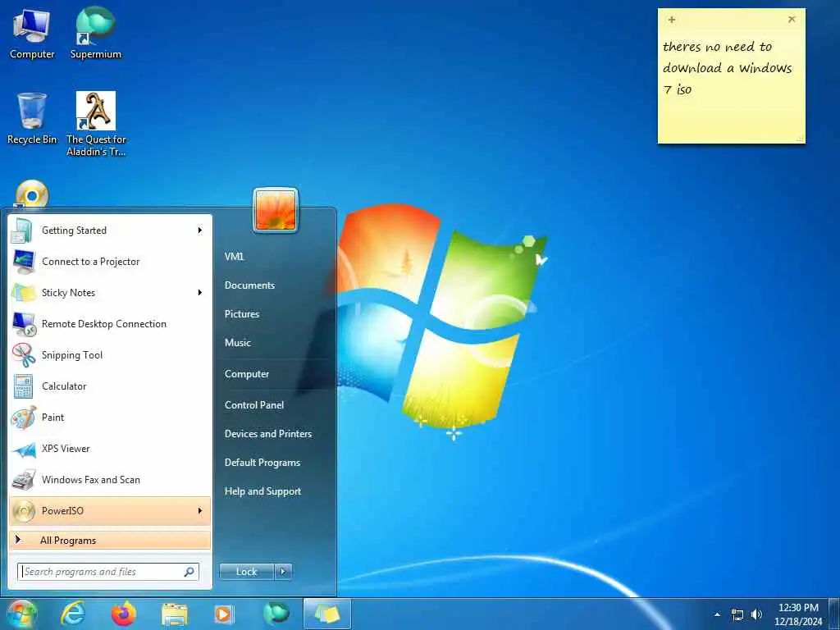Click the Show desktop strip beside the clock
840x630 pixels.
[x=834, y=614]
